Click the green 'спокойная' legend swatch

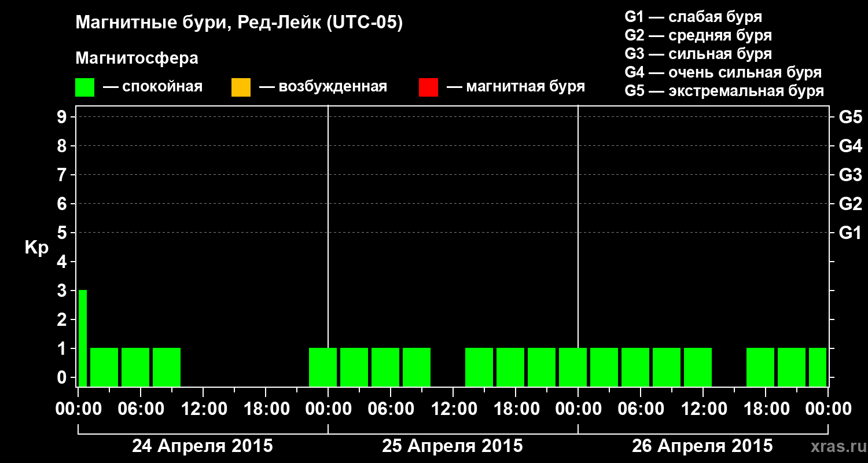85,87
